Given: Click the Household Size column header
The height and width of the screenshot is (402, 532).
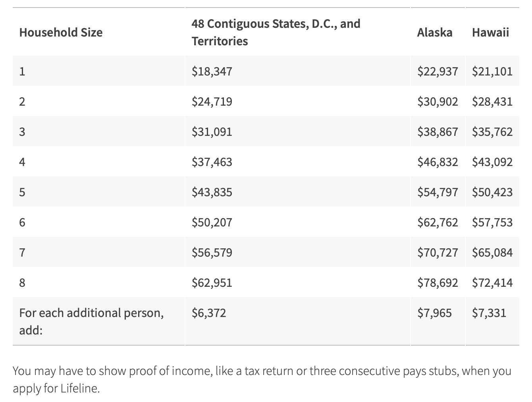Looking at the screenshot, I should point(61,32).
